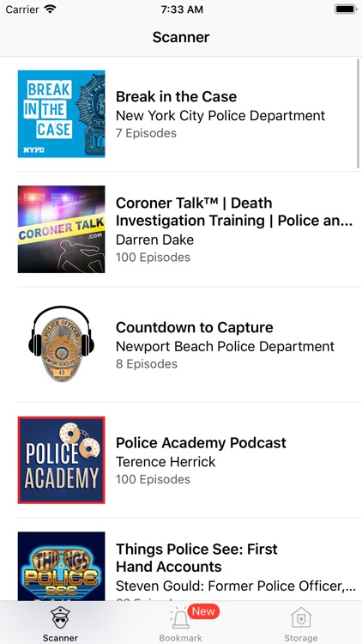The image size is (362, 644).
Task: Select the Bookmark tab label
Action: click(181, 638)
